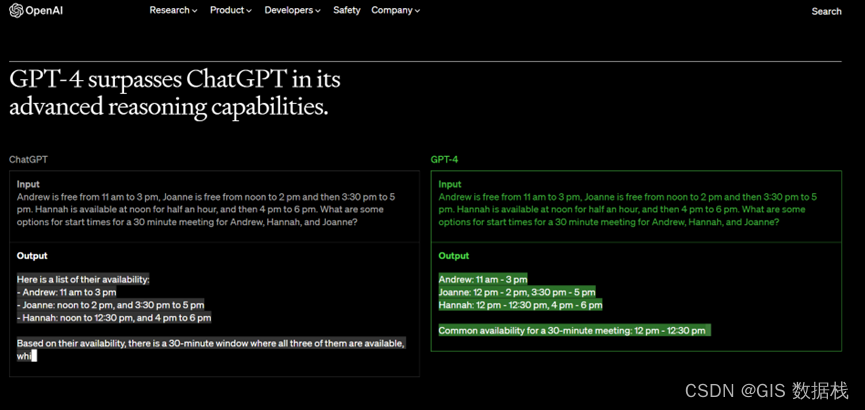This screenshot has height=410, width=865.
Task: Click the '- Joanne: noon to 2 pm' line
Action: click(x=110, y=305)
